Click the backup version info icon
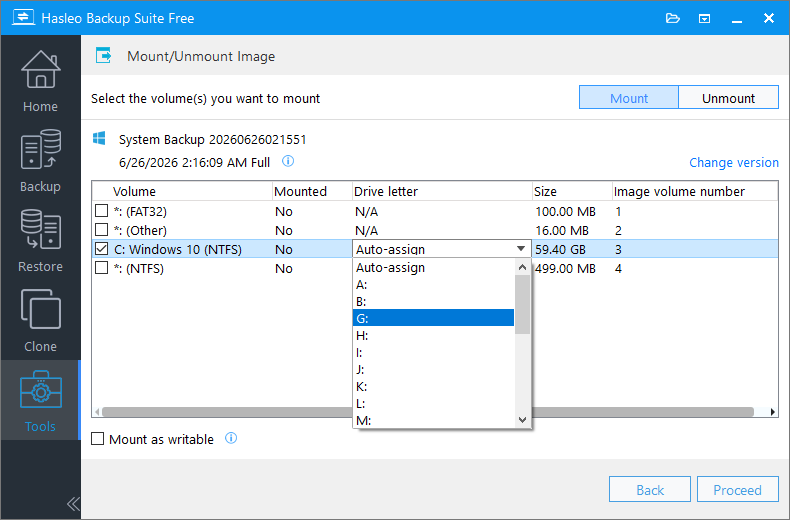The height and width of the screenshot is (520, 790). coord(288,161)
